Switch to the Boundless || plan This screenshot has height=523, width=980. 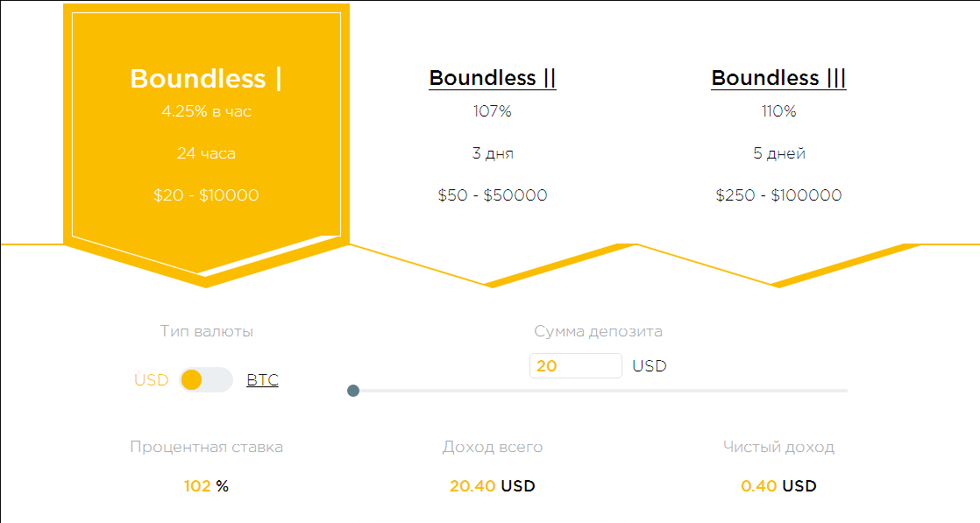(493, 78)
